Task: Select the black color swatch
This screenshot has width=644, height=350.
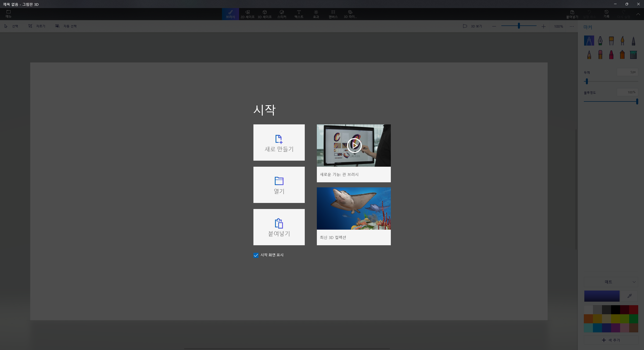Action: pos(615,309)
